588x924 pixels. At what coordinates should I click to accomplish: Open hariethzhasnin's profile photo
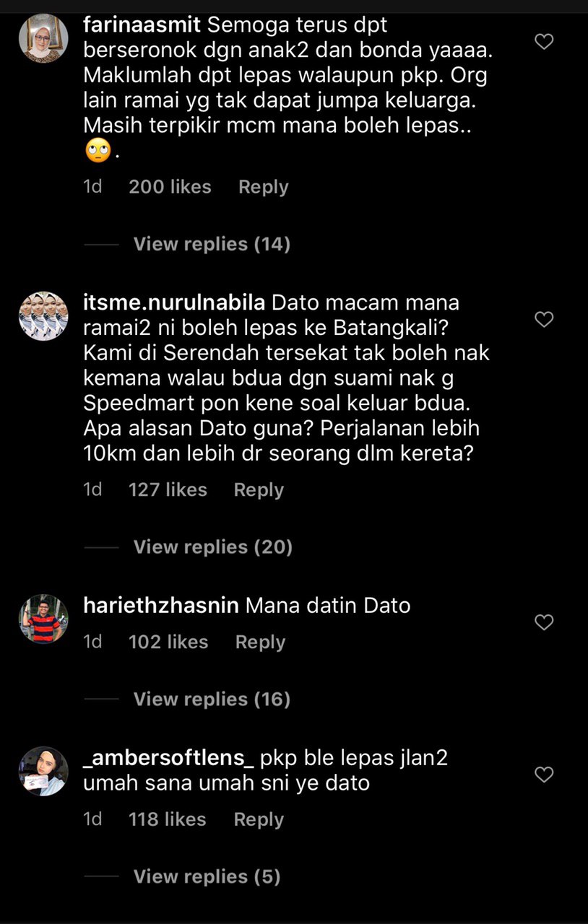point(43,619)
